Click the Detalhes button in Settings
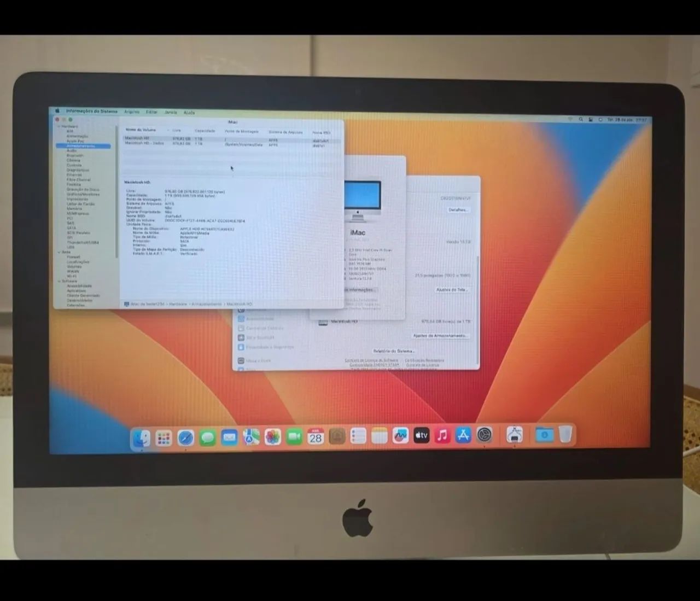 [458, 210]
